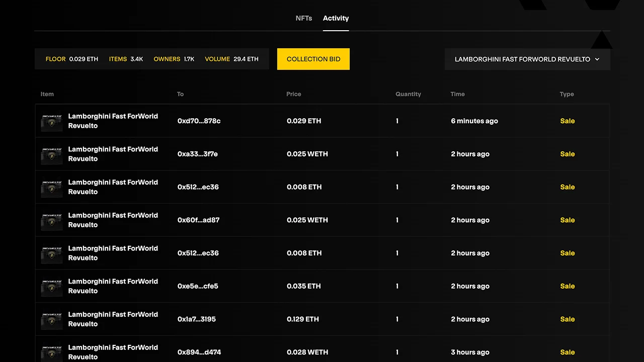Open the Lamborghini Fast ForWorld Revuelto dropdown

point(527,59)
